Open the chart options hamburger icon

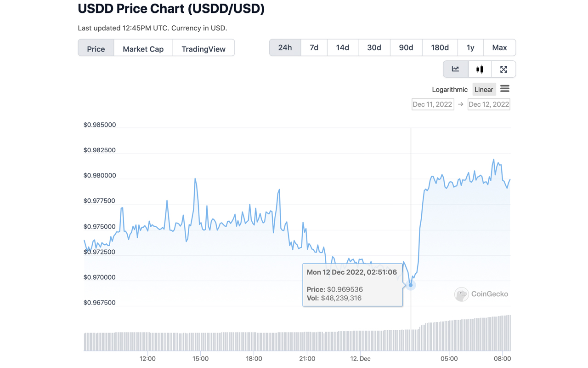coord(504,89)
